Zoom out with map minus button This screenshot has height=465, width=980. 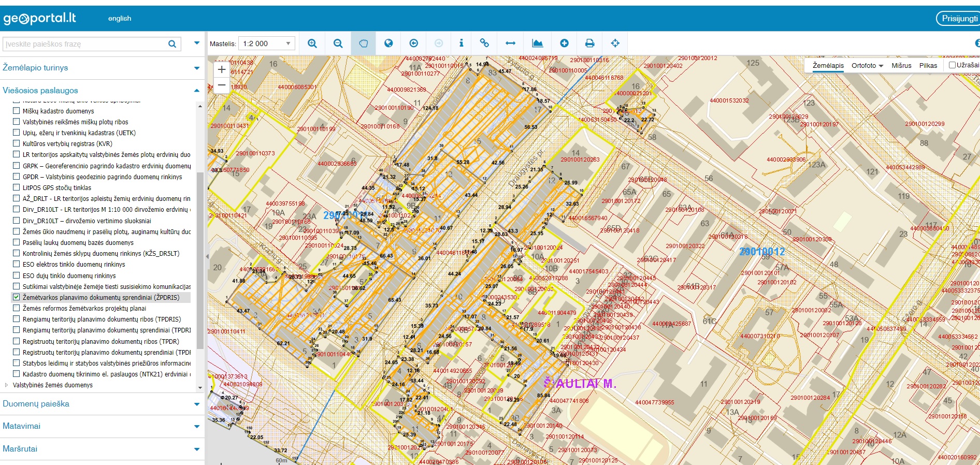(x=222, y=85)
